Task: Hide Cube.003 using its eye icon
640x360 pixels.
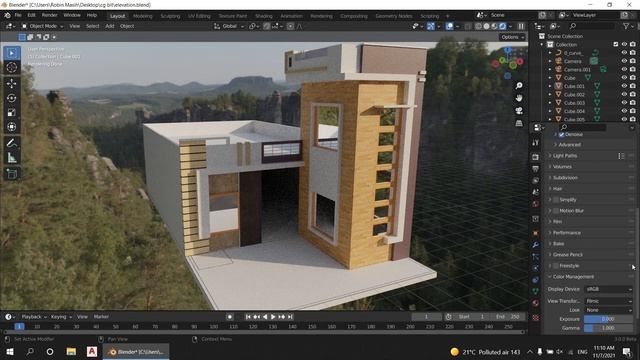Action: coord(624,103)
